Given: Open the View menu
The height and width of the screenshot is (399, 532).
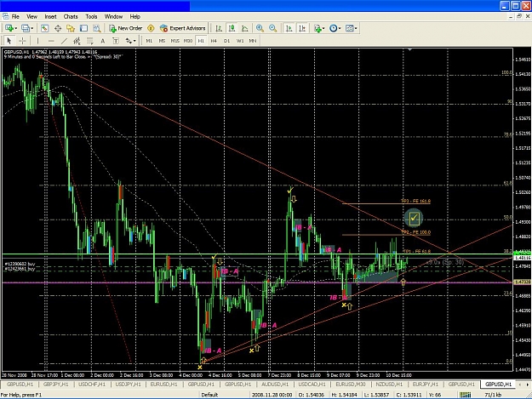Looking at the screenshot, I should (31, 17).
